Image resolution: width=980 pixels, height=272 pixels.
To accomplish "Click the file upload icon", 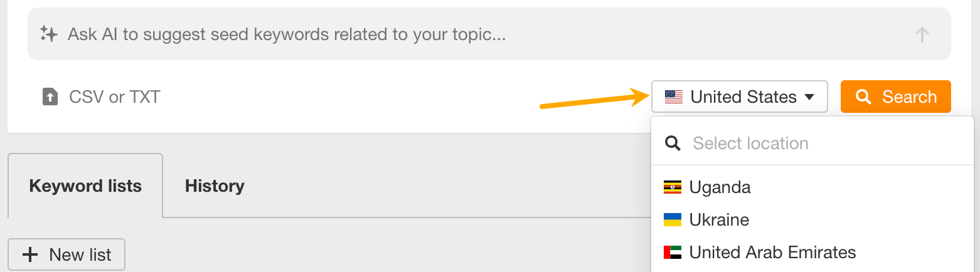I will tap(50, 97).
